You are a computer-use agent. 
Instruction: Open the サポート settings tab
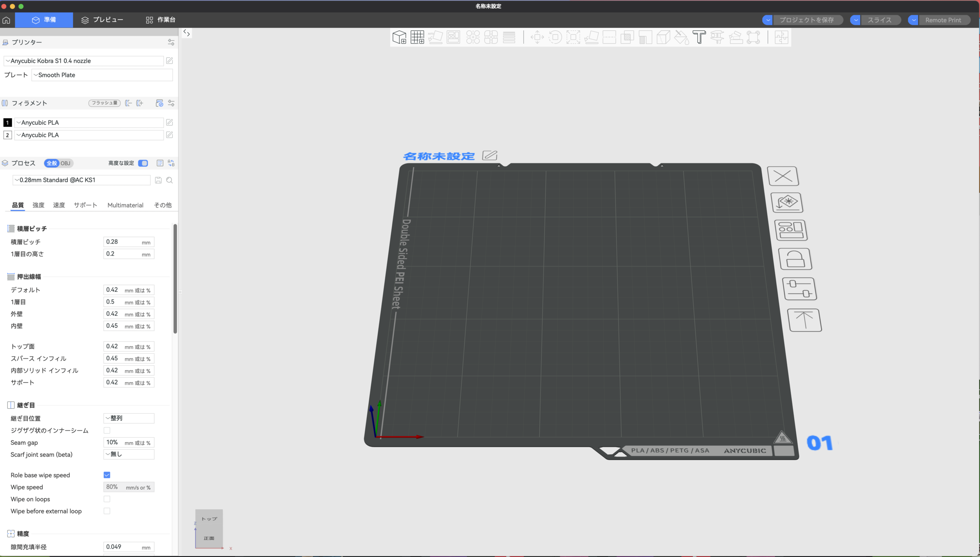[x=85, y=205]
